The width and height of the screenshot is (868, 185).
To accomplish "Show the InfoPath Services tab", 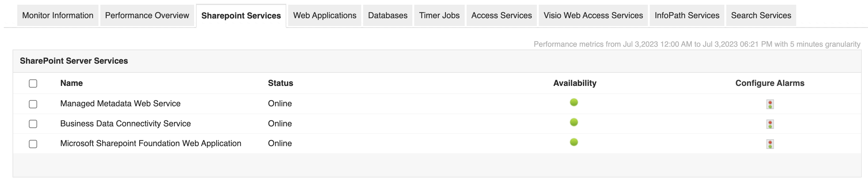I will (687, 15).
